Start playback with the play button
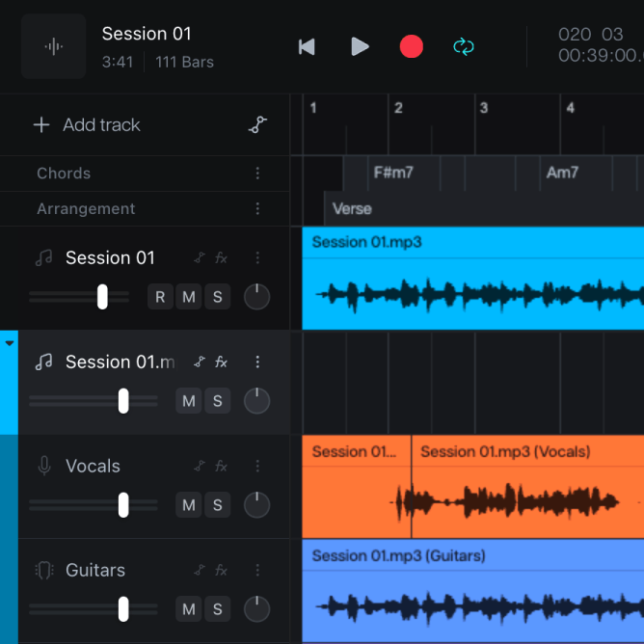Screen dimensions: 644x644 (x=360, y=46)
